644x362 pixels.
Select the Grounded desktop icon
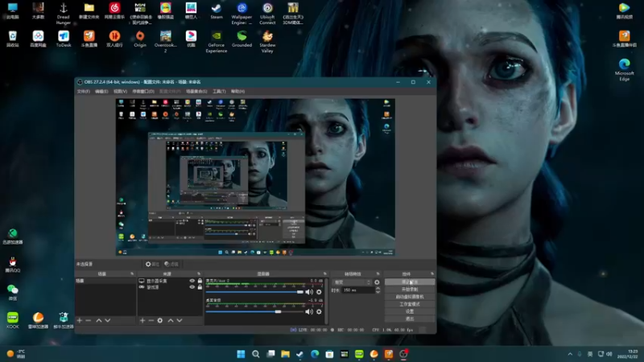[x=242, y=39]
